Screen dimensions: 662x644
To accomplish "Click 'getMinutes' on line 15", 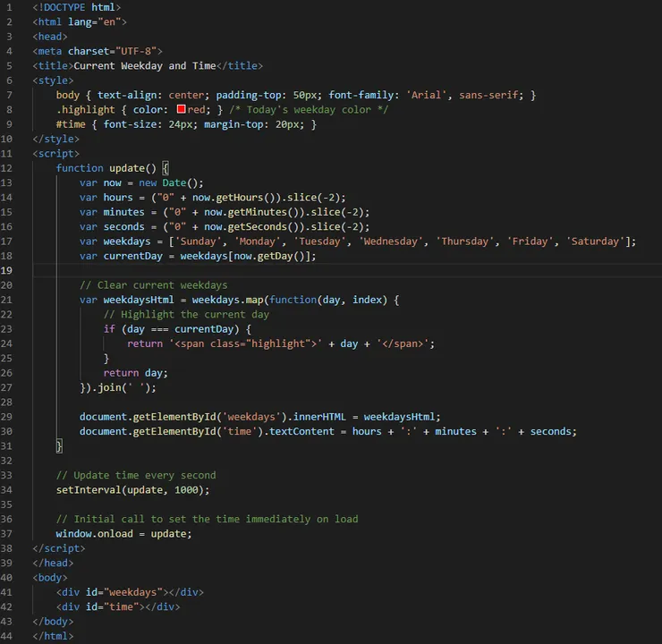I will tap(257, 212).
